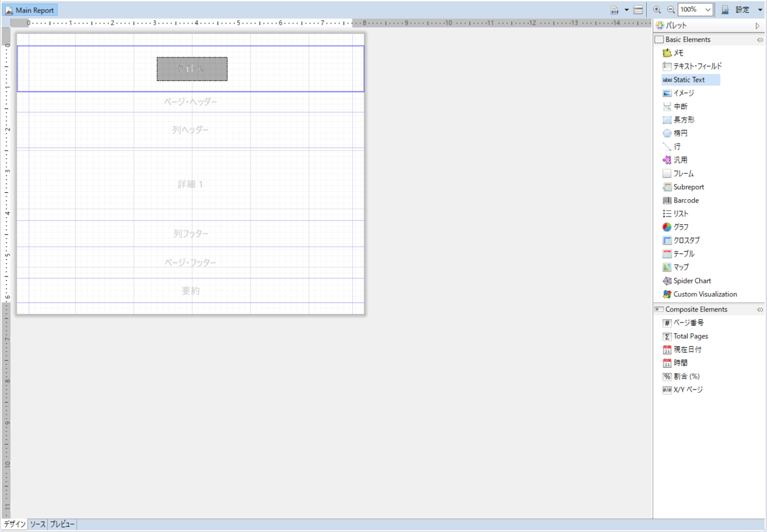Select the テーブル table element
Image resolution: width=767 pixels, height=532 pixels.
(679, 254)
